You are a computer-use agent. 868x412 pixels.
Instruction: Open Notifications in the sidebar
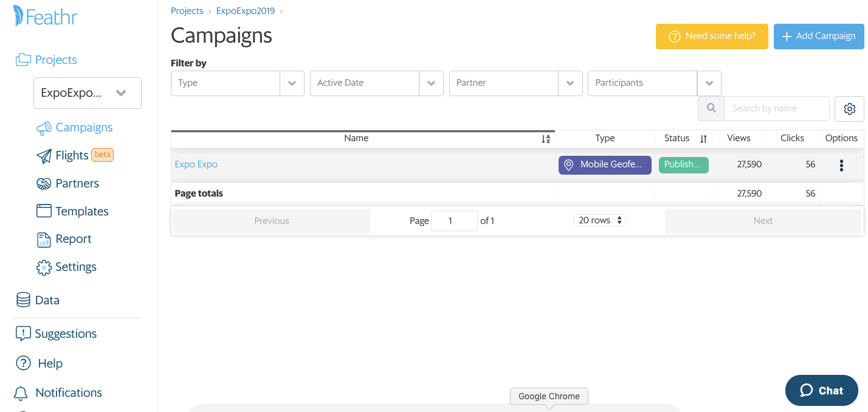(x=68, y=393)
